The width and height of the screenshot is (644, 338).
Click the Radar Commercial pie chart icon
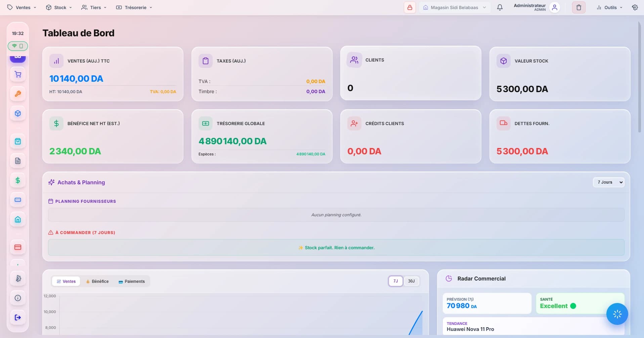[449, 278]
